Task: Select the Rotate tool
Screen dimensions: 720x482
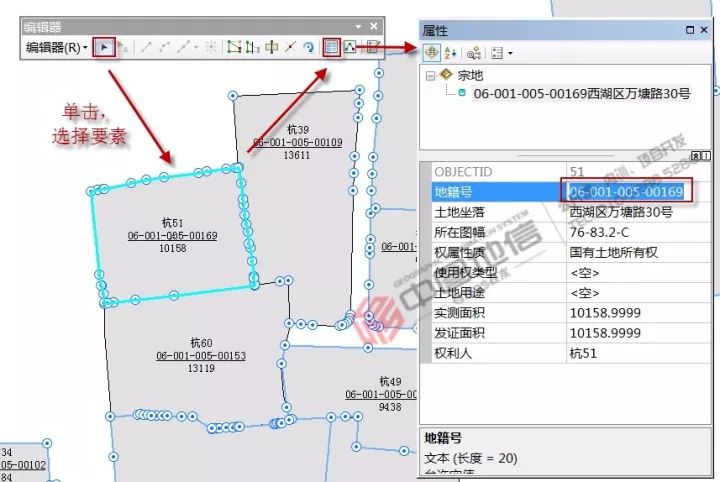Action: tap(309, 47)
